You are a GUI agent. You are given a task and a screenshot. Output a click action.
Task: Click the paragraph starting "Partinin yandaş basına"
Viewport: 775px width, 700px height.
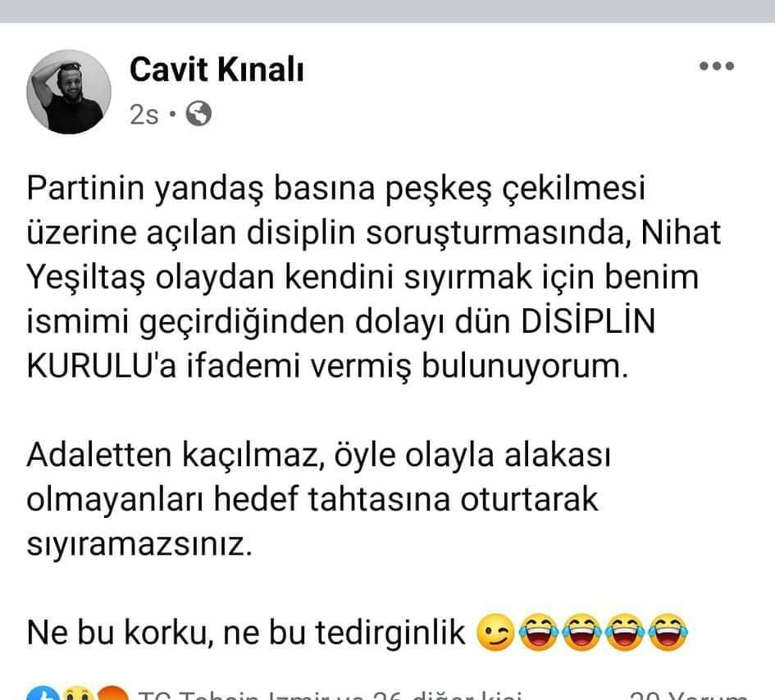(x=374, y=277)
